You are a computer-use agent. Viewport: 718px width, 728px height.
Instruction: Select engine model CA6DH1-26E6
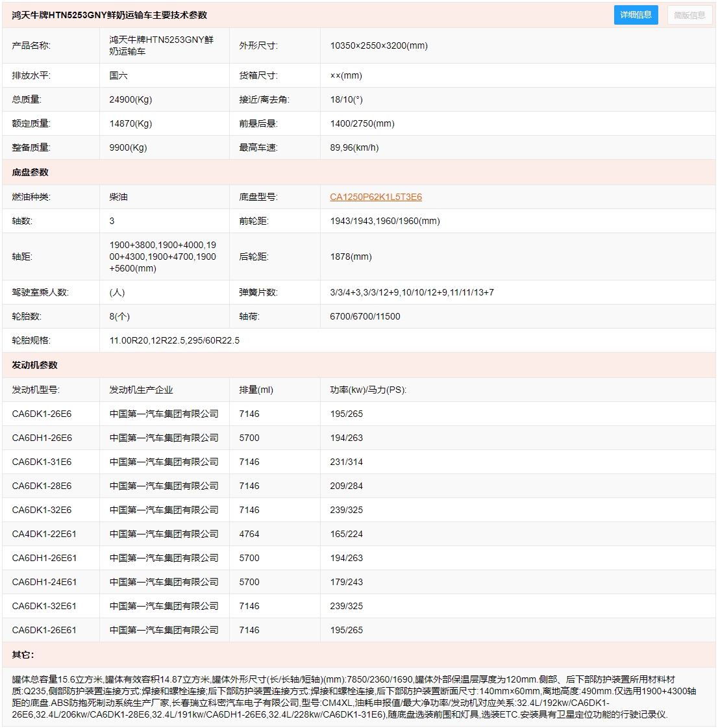pyautogui.click(x=42, y=438)
